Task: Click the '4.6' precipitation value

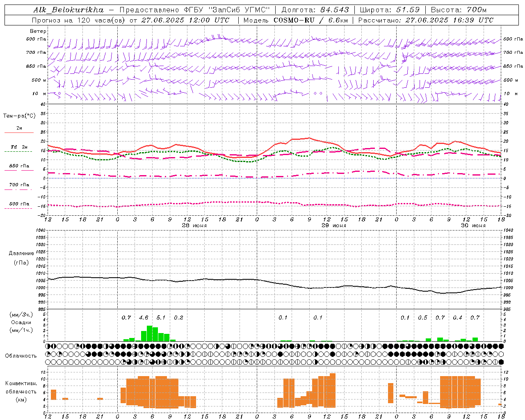Action: pyautogui.click(x=144, y=318)
